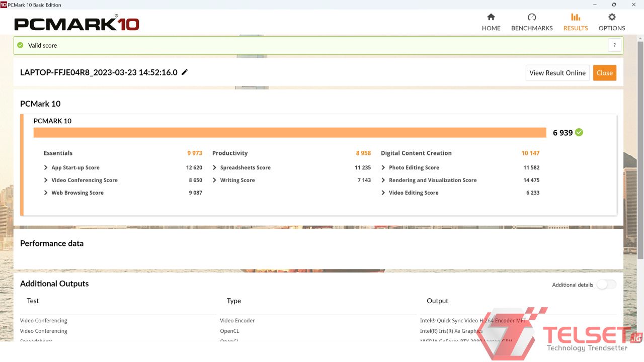Click the Results bar chart icon

(x=576, y=17)
